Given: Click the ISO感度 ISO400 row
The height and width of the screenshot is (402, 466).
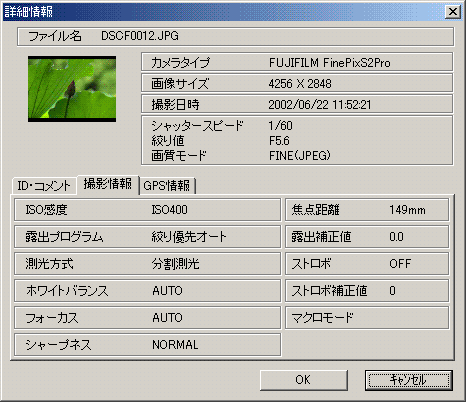Looking at the screenshot, I should click(x=147, y=210).
